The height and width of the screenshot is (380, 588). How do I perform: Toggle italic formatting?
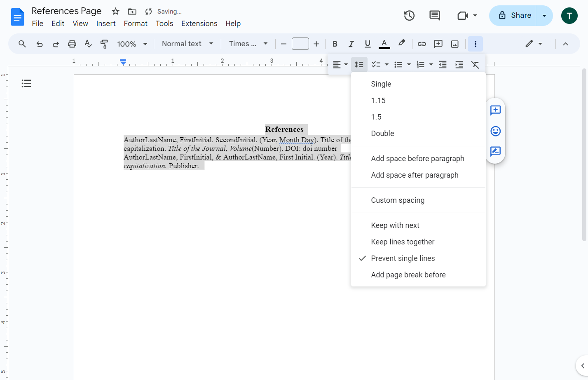coord(351,44)
